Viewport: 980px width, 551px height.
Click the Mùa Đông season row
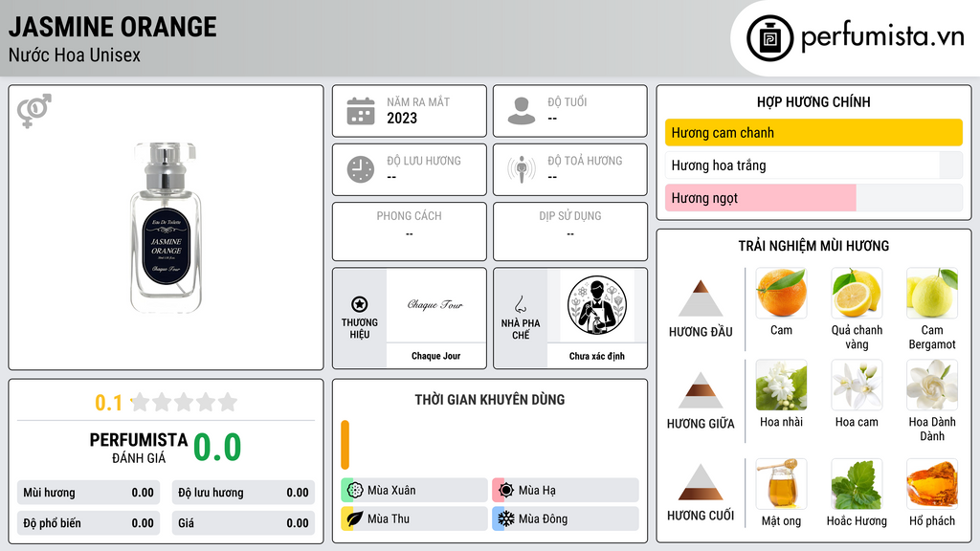coord(566,518)
